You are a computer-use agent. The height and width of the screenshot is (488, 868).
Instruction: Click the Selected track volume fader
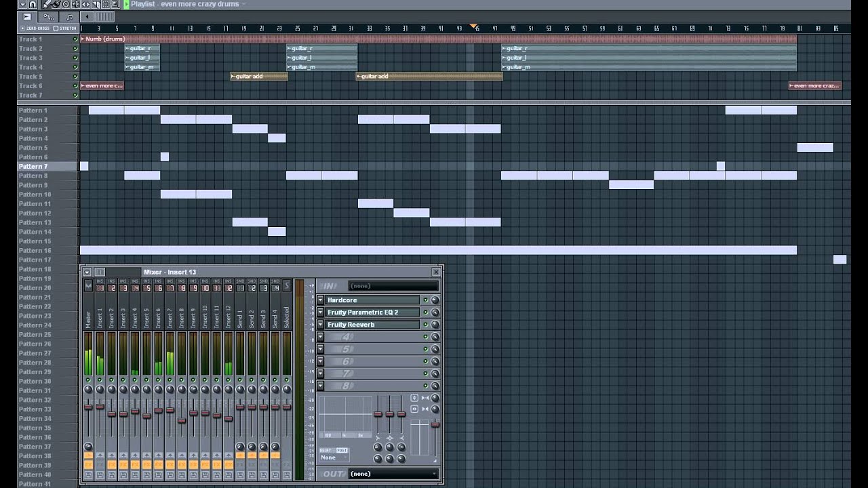tap(286, 407)
